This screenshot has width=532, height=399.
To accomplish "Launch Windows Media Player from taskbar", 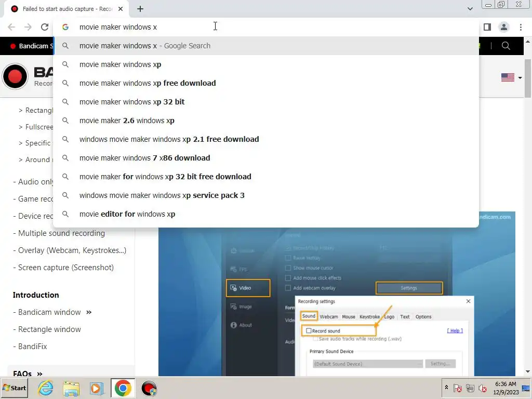I will click(x=97, y=388).
